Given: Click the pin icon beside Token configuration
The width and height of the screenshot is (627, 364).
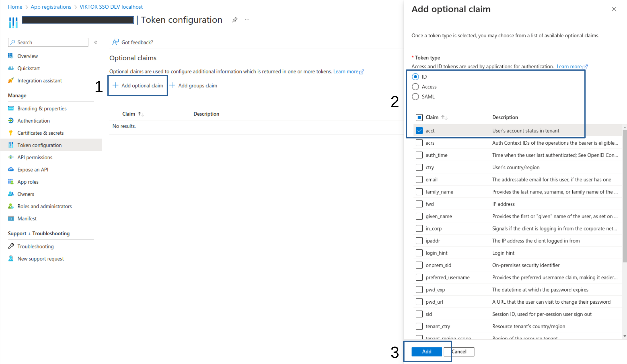Looking at the screenshot, I should point(235,20).
